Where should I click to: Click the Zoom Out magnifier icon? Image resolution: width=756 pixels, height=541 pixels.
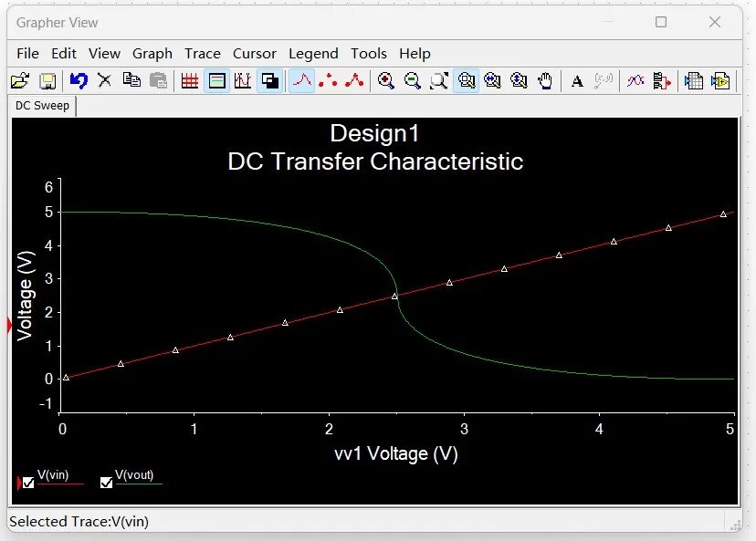point(412,81)
